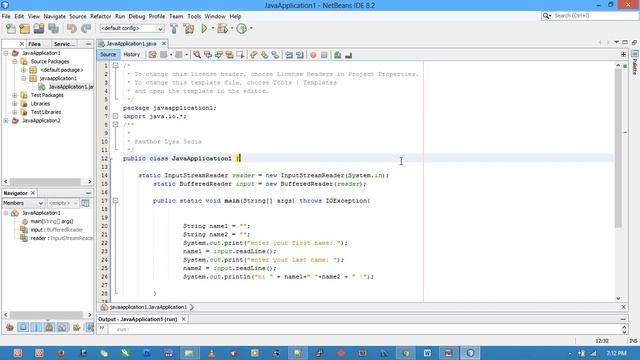Toggle a bookmark on the current line
Screen dimensions: 640x360
coord(276,55)
